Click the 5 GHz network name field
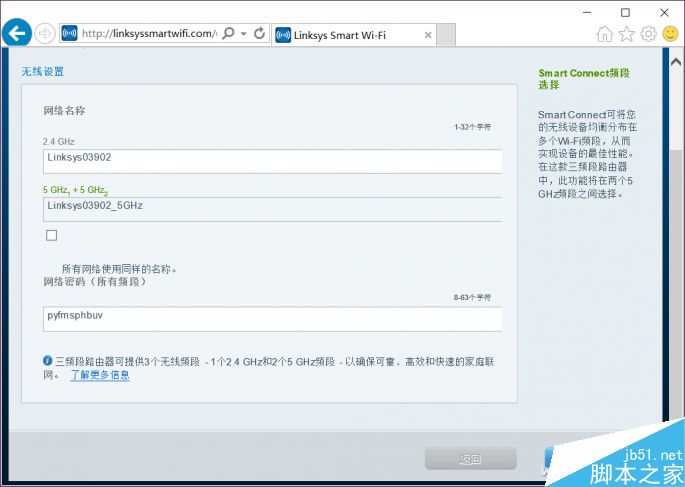 [272, 209]
